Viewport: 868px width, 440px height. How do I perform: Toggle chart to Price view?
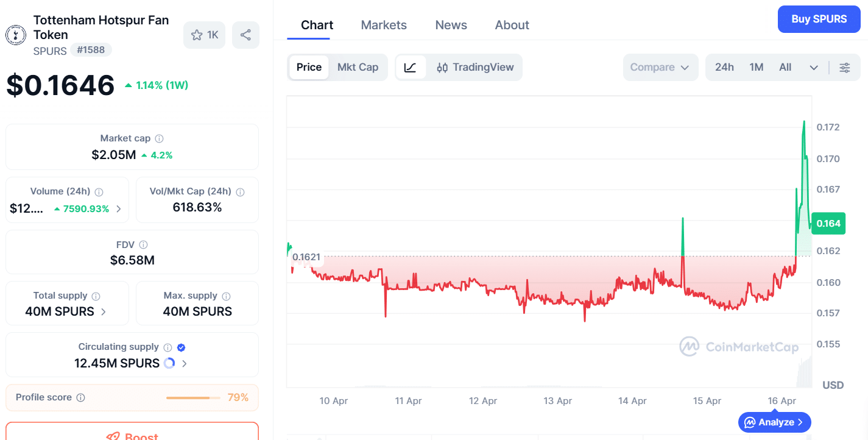click(309, 68)
